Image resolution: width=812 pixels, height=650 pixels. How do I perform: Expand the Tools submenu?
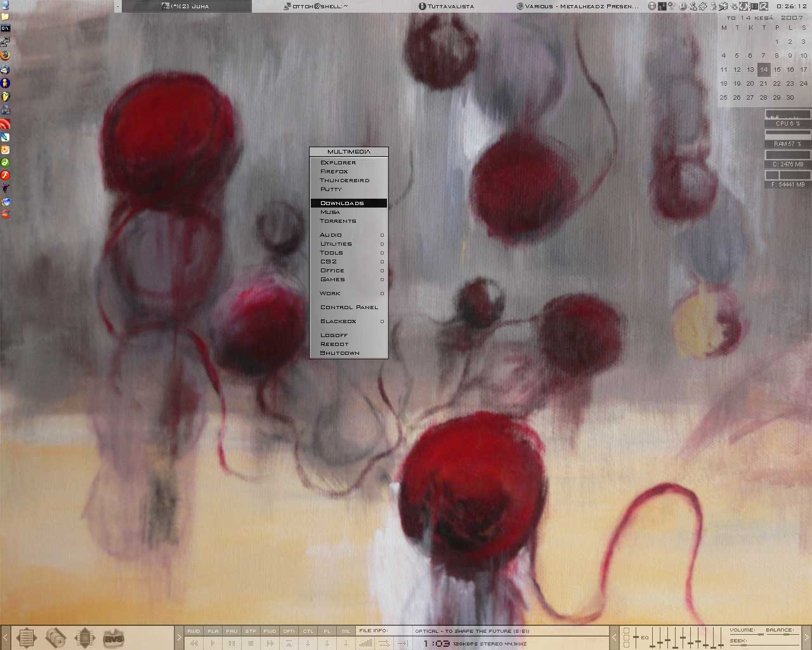pyautogui.click(x=349, y=253)
